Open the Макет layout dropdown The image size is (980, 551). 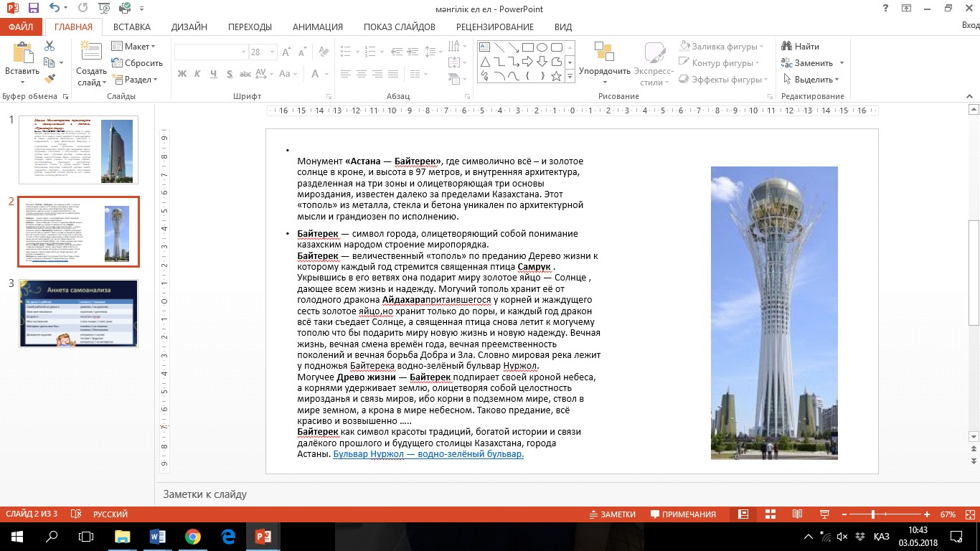pyautogui.click(x=133, y=47)
